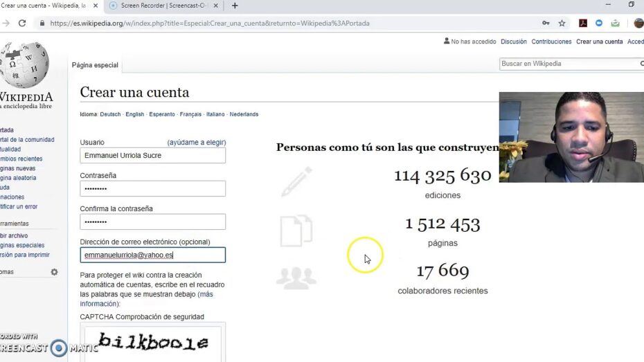Close the Crear una cuenta tab
This screenshot has width=644, height=362.
point(96,6)
